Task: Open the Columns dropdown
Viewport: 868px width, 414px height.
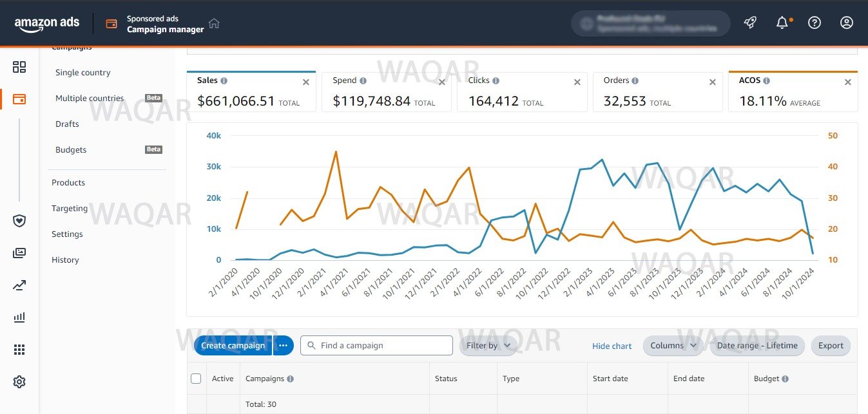Action: (x=673, y=346)
